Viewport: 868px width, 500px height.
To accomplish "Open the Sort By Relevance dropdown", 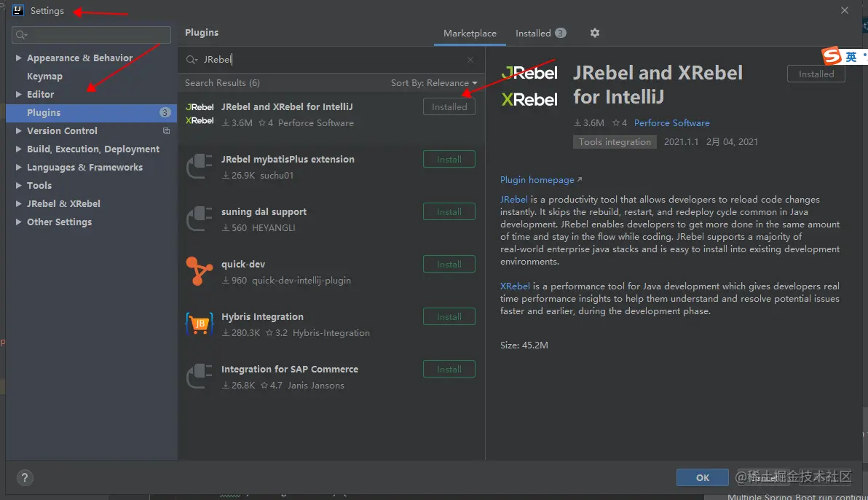I will tap(434, 83).
